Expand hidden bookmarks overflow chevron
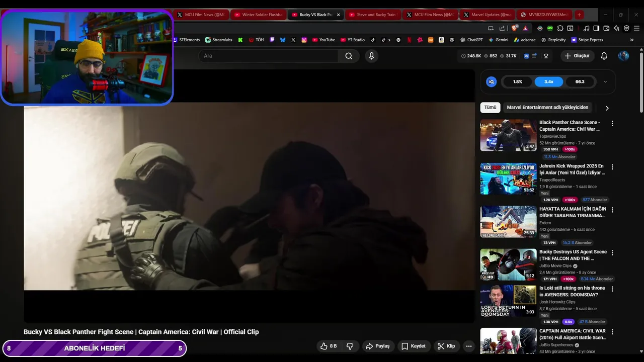This screenshot has width=644, height=362. (632, 40)
